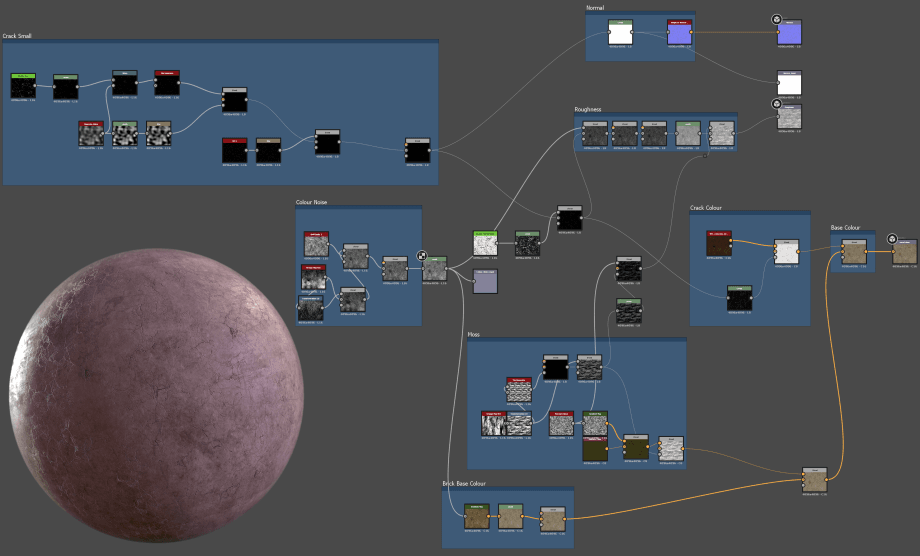The image size is (920, 556).
Task: Click the 3D view badge on Roughness output node
Action: point(776,104)
